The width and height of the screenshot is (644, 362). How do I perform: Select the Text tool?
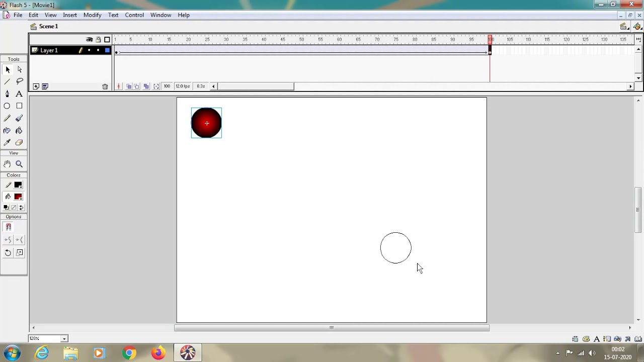[x=19, y=94]
